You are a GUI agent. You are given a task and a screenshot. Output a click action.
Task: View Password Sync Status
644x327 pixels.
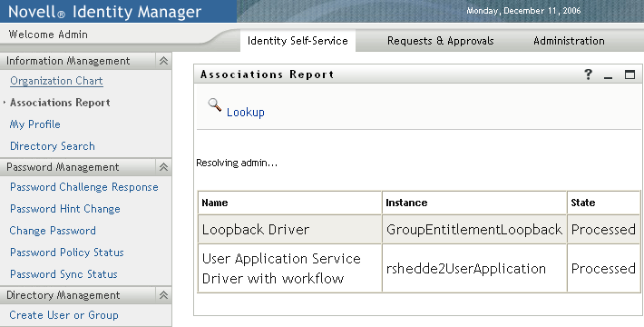[63, 274]
